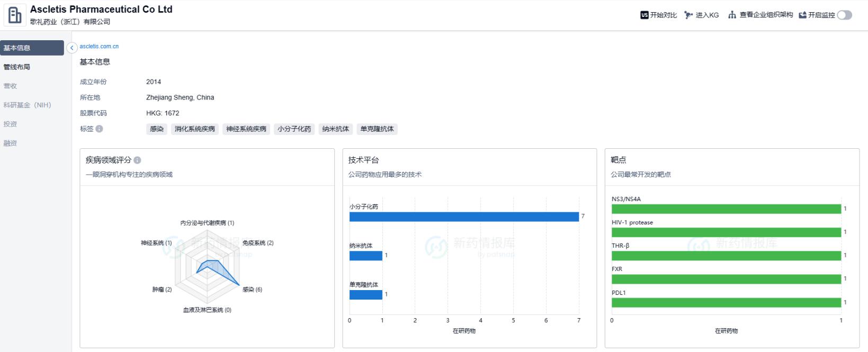Go to the 融资 sidebar section
Image resolution: width=868 pixels, height=352 pixels.
tap(11, 143)
